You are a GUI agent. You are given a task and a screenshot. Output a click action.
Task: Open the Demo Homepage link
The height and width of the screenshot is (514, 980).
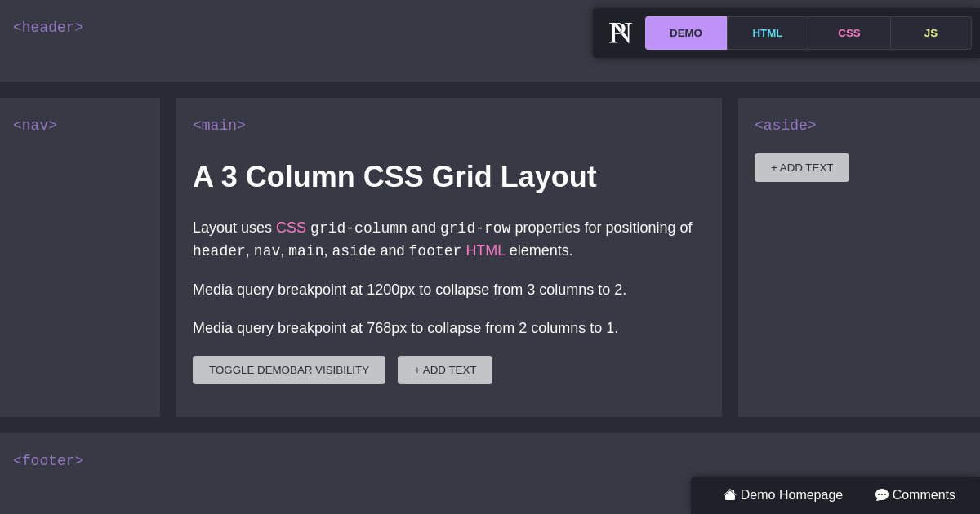pos(791,494)
